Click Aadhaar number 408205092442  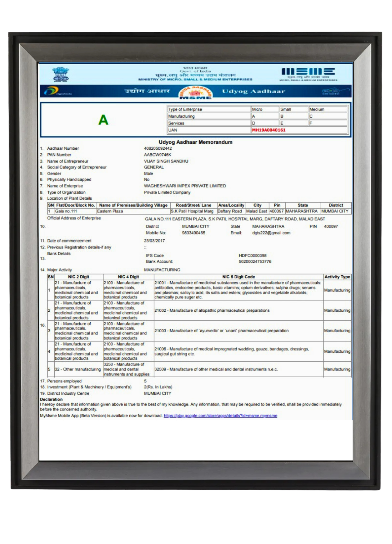[158, 148]
